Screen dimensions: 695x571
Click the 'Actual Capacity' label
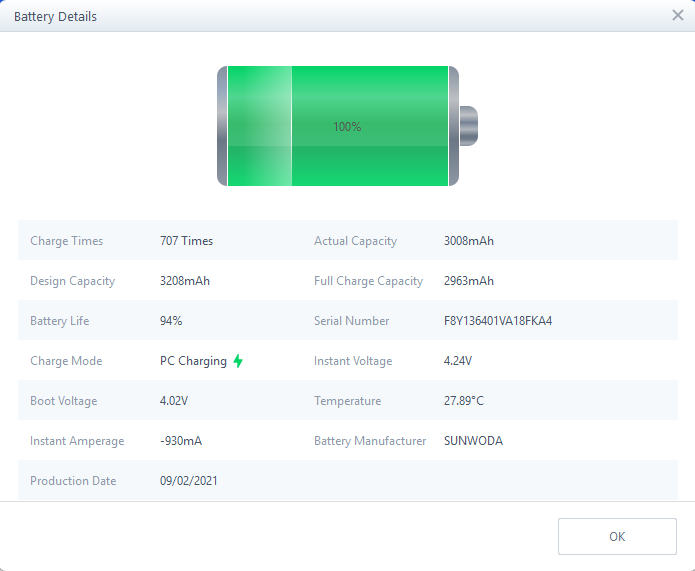click(355, 241)
